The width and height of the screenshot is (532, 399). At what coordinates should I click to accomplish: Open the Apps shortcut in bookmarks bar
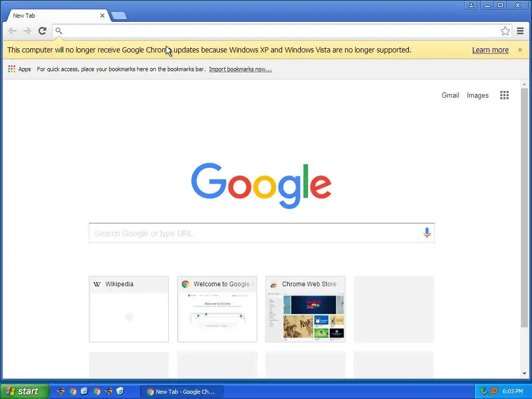(x=19, y=69)
